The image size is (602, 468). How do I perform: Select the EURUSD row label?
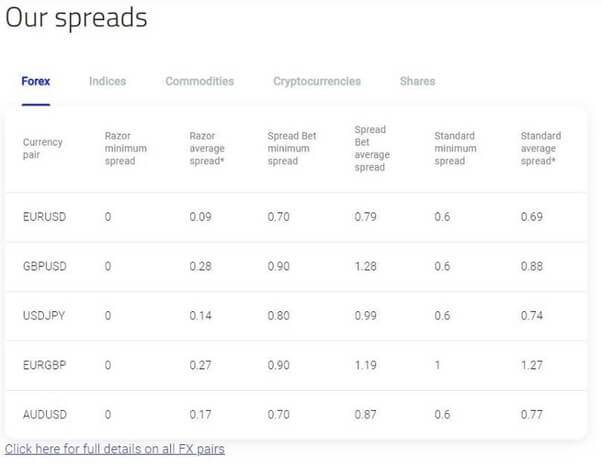[45, 217]
